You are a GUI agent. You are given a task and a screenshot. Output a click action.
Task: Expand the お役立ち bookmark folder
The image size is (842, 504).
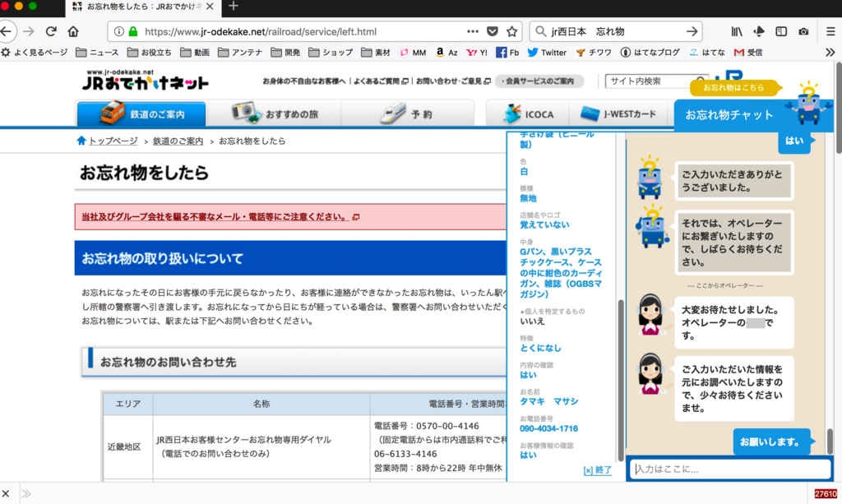tap(150, 52)
